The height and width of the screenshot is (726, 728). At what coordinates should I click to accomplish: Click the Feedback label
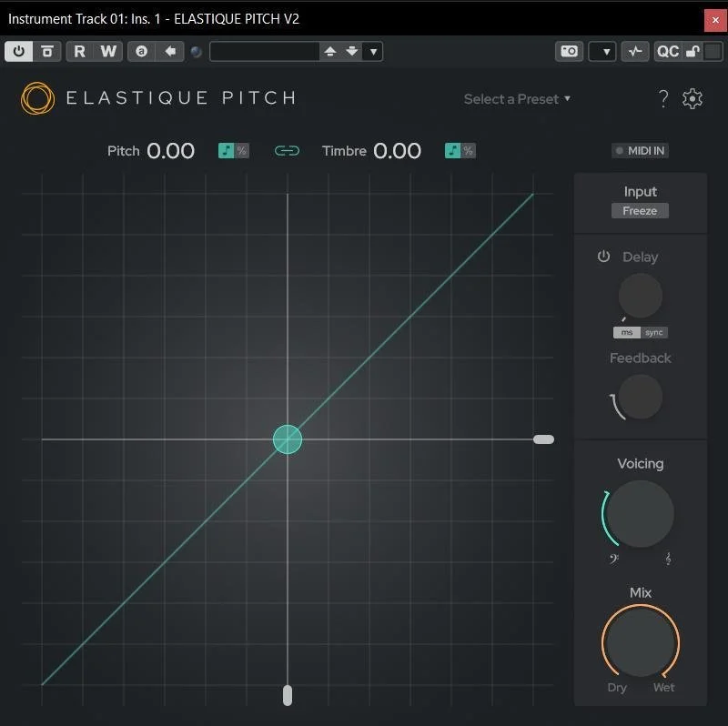click(x=641, y=358)
